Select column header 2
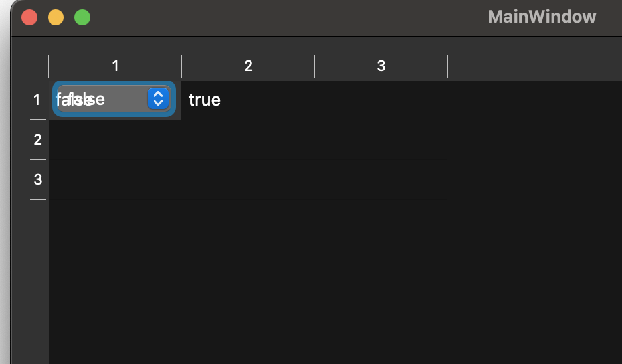The height and width of the screenshot is (364, 622). [248, 66]
